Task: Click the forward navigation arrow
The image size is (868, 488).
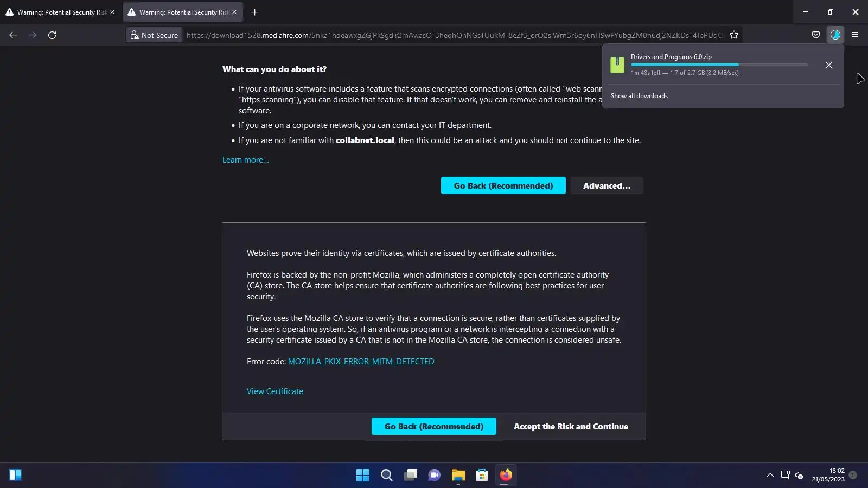Action: pos(33,35)
